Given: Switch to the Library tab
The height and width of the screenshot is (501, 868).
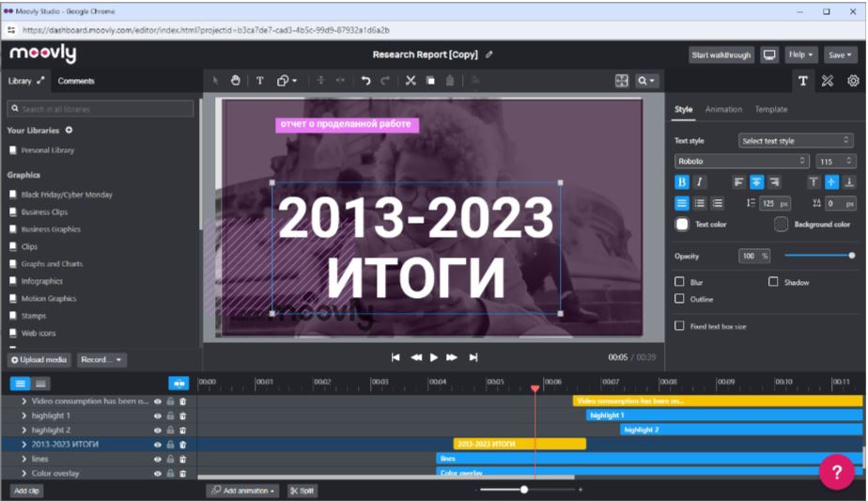Looking at the screenshot, I should 25,81.
